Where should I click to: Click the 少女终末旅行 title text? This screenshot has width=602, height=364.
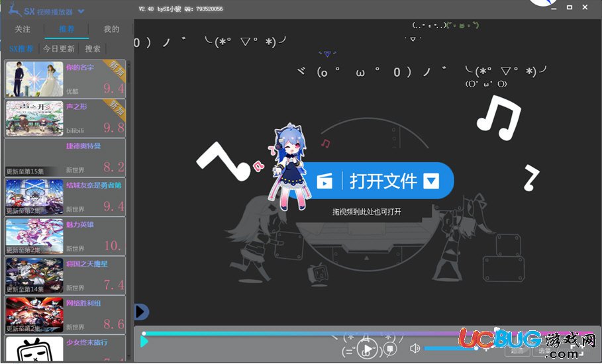[87, 342]
